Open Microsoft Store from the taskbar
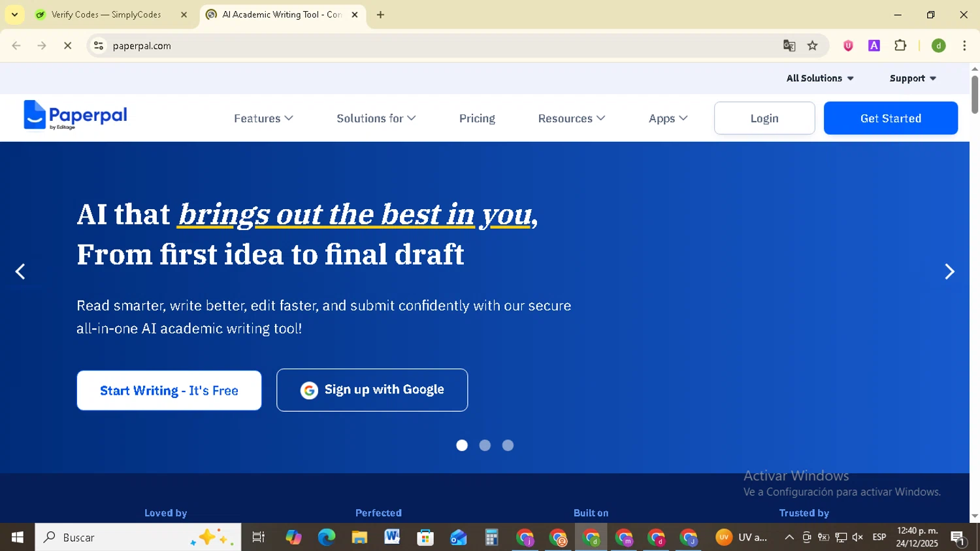 point(425,537)
